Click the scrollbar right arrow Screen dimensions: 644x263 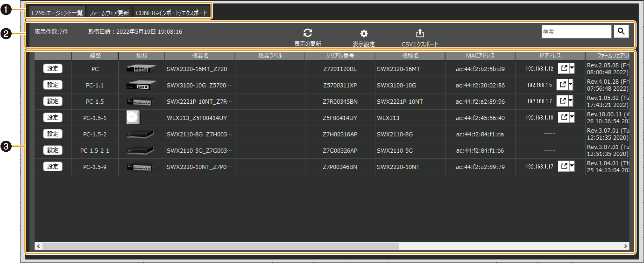pyautogui.click(x=625, y=246)
